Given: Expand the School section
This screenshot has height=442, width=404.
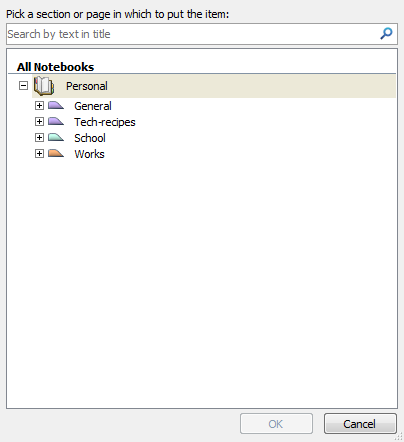Looking at the screenshot, I should coord(39,137).
